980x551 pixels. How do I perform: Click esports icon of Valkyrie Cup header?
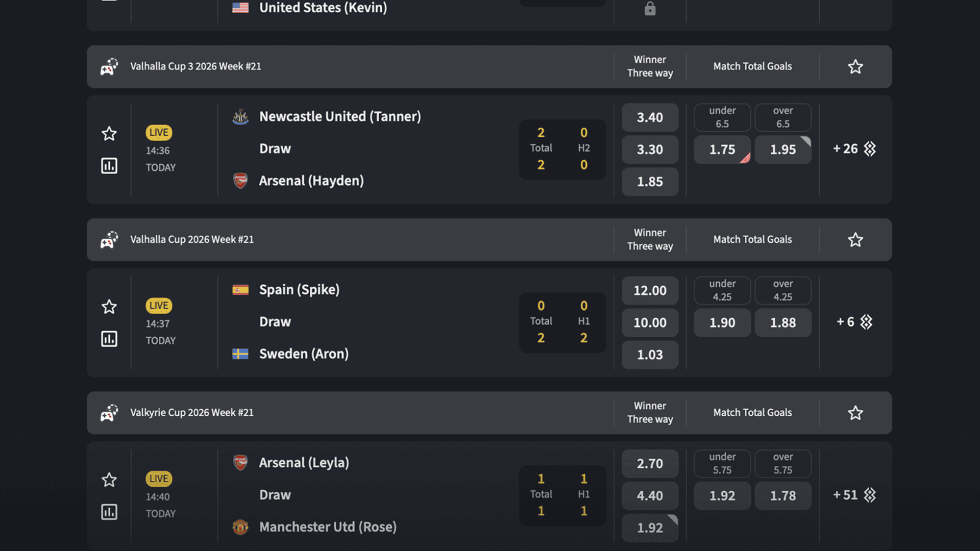pos(109,412)
